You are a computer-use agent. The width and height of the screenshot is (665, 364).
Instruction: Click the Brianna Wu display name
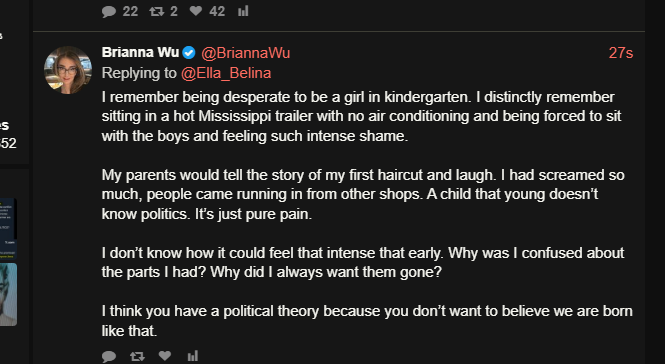(140, 52)
